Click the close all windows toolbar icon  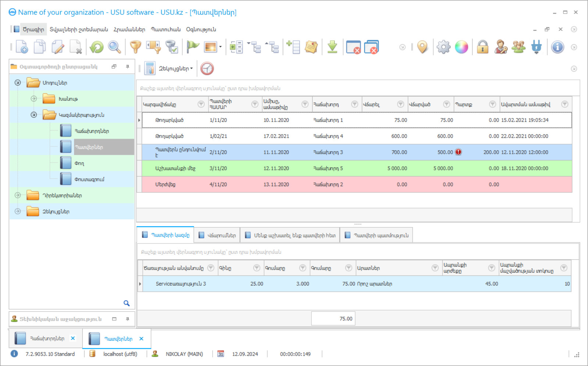371,47
